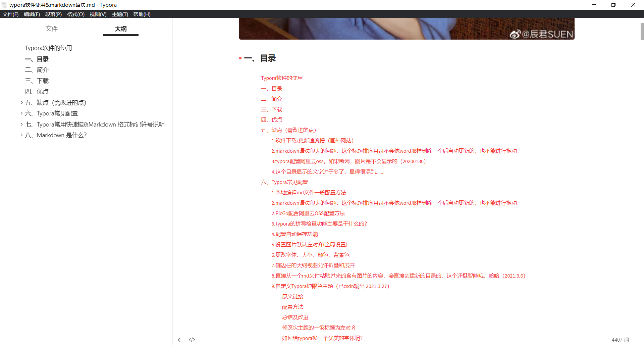Screen dimensions: 644x345
Task: Click the 一、目录 document heading
Action: tap(260, 58)
